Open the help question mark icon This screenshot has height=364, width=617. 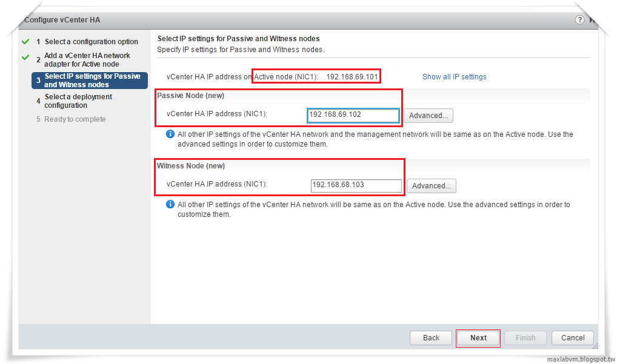pyautogui.click(x=579, y=19)
